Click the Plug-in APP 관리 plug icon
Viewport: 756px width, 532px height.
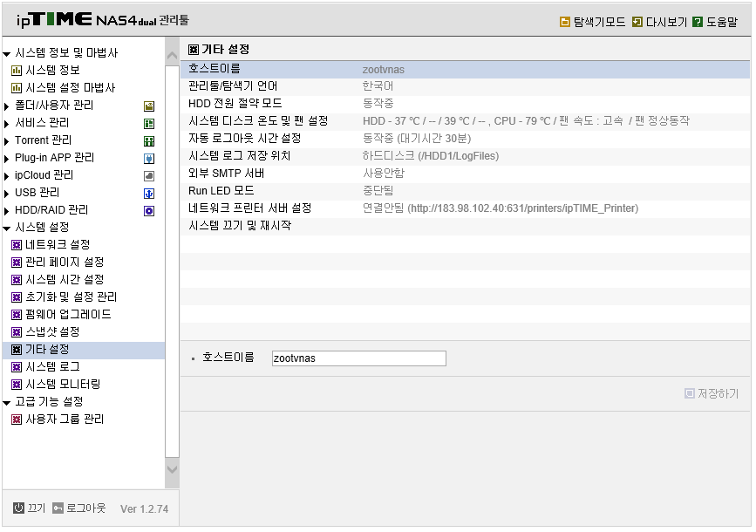[149, 158]
